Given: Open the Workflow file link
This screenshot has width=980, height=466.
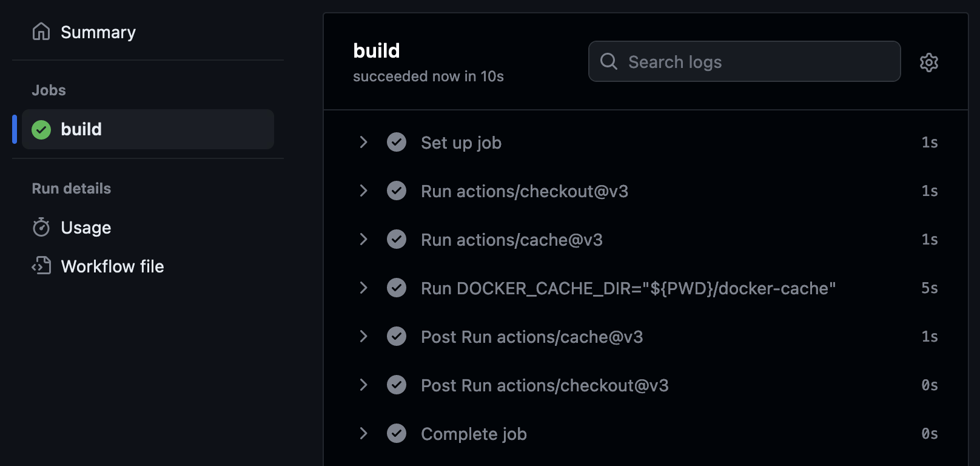Looking at the screenshot, I should pyautogui.click(x=112, y=266).
